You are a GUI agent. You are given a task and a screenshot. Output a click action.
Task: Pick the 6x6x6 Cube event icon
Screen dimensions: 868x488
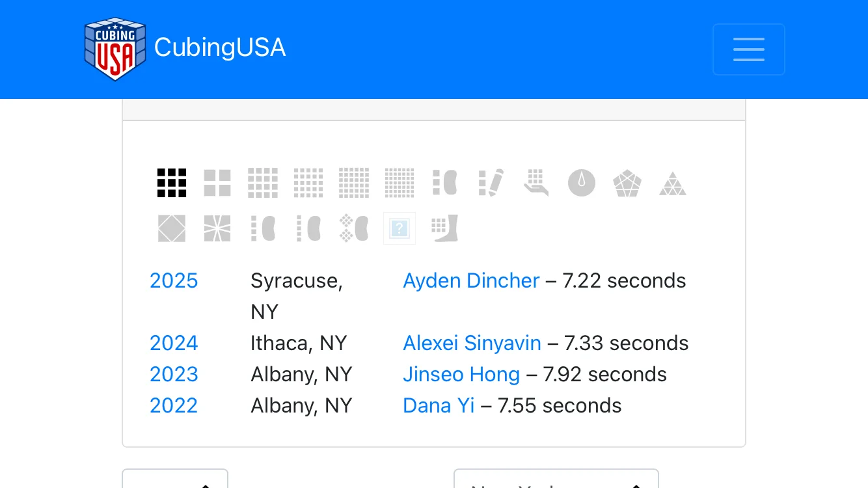tap(354, 183)
